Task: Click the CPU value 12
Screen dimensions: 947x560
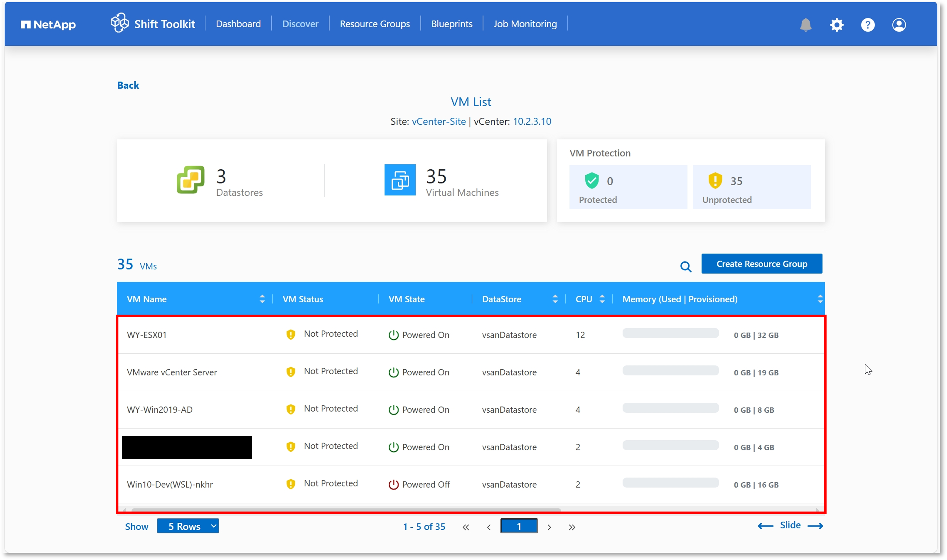Action: (x=580, y=335)
